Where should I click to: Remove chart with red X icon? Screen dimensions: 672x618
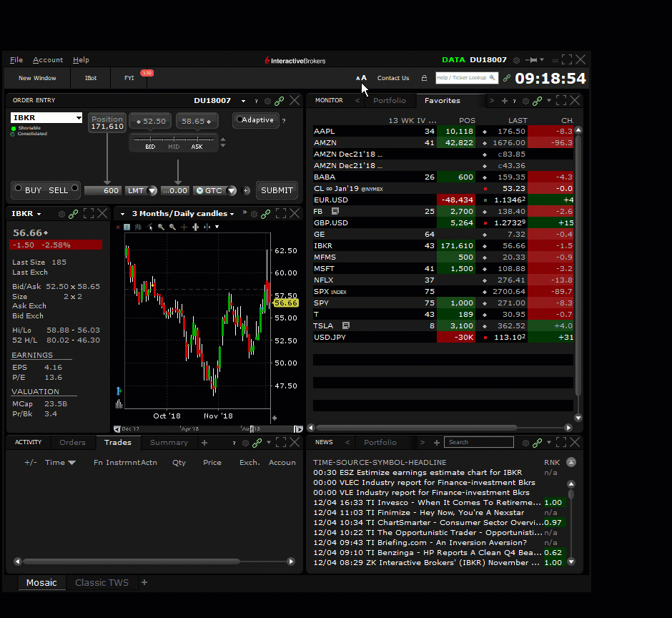coord(118,227)
